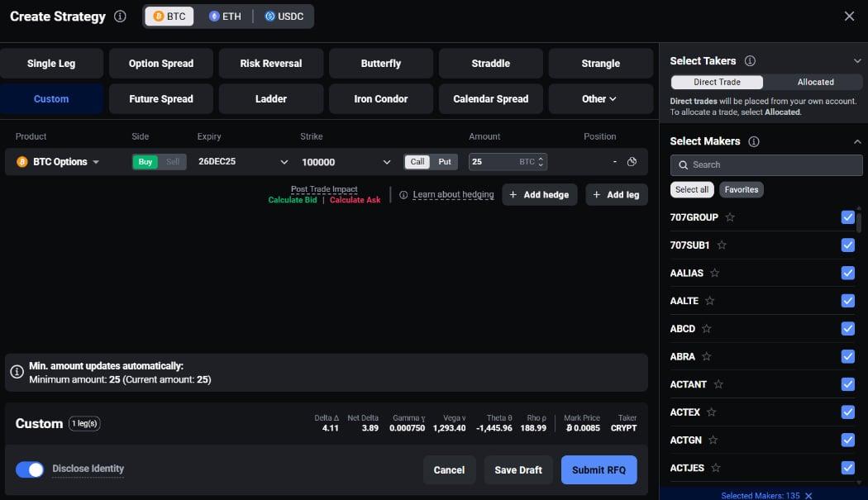
Task: Click the pie chart position icon
Action: click(x=632, y=162)
